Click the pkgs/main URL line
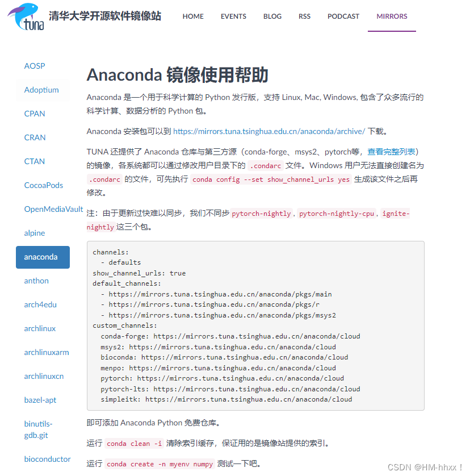Viewport: 470px width, 476px height. [x=216, y=294]
